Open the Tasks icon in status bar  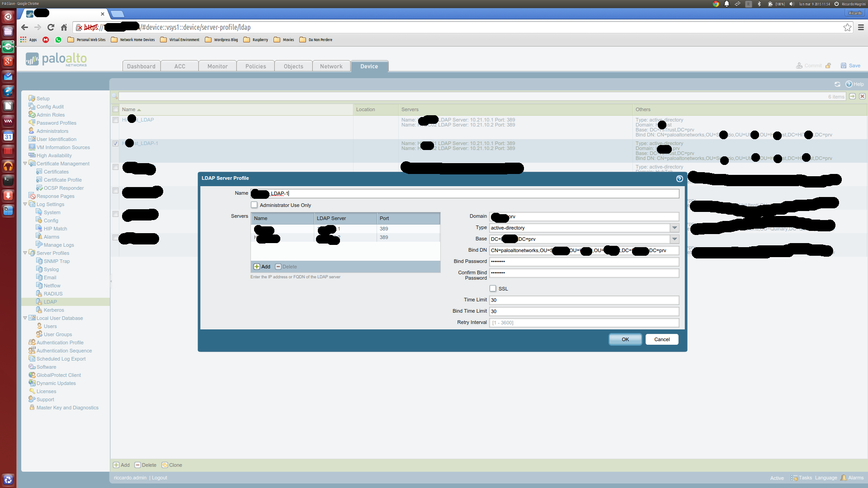click(x=794, y=478)
